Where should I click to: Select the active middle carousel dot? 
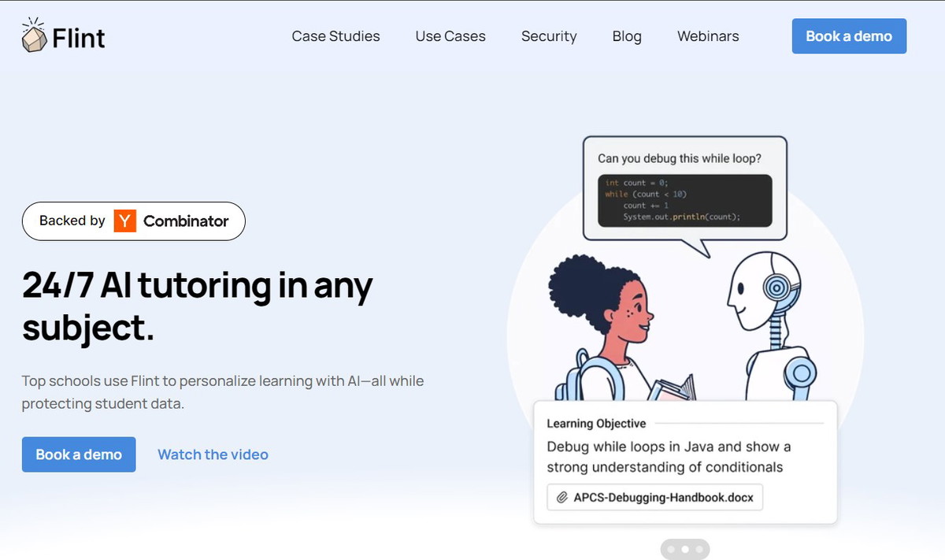(685, 549)
